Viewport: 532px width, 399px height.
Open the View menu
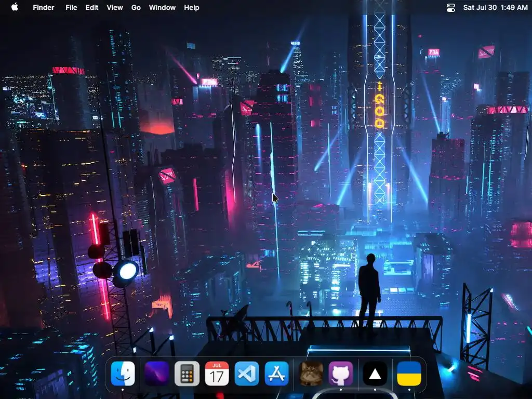tap(115, 7)
